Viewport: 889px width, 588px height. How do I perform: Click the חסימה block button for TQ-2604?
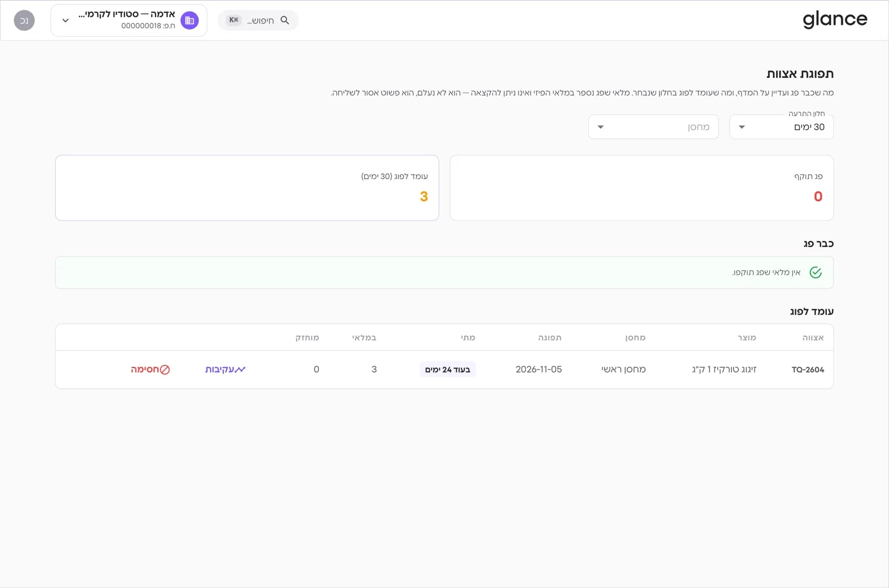pyautogui.click(x=150, y=370)
